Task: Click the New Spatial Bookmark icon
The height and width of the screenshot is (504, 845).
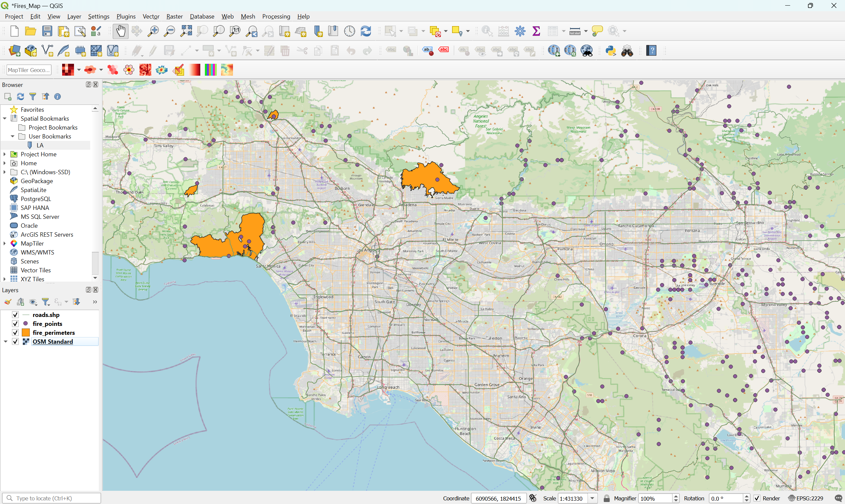Action: pyautogui.click(x=318, y=31)
